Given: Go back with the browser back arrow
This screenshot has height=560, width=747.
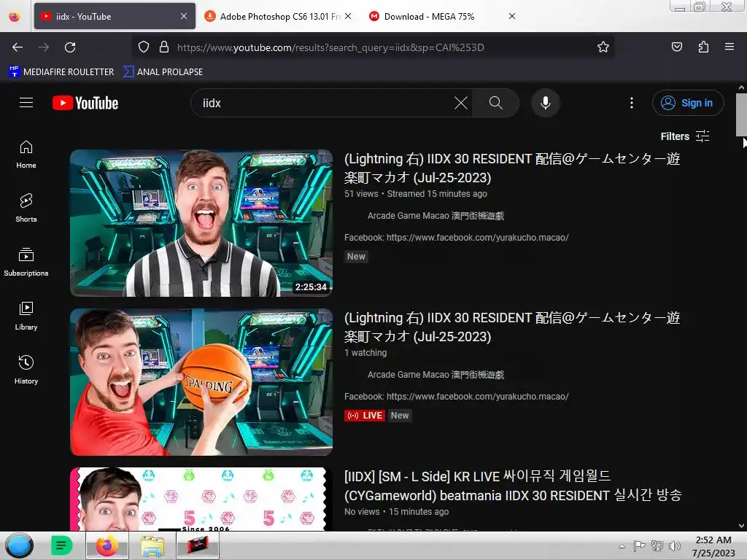Looking at the screenshot, I should coord(18,47).
